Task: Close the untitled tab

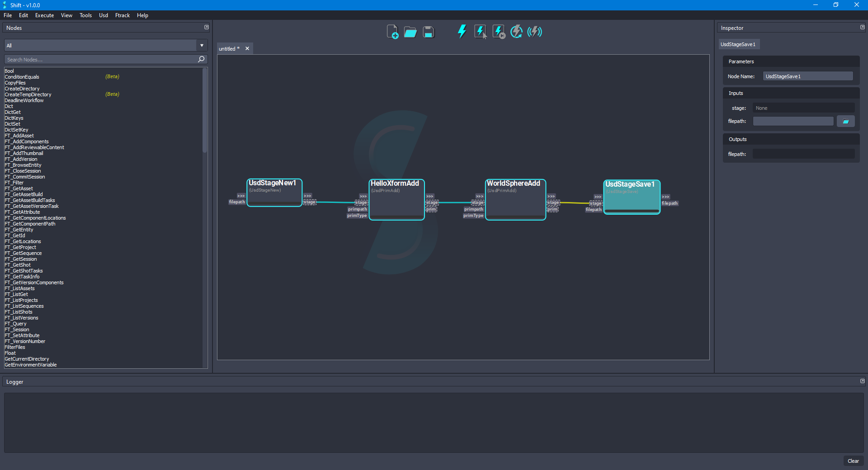Action: click(247, 48)
